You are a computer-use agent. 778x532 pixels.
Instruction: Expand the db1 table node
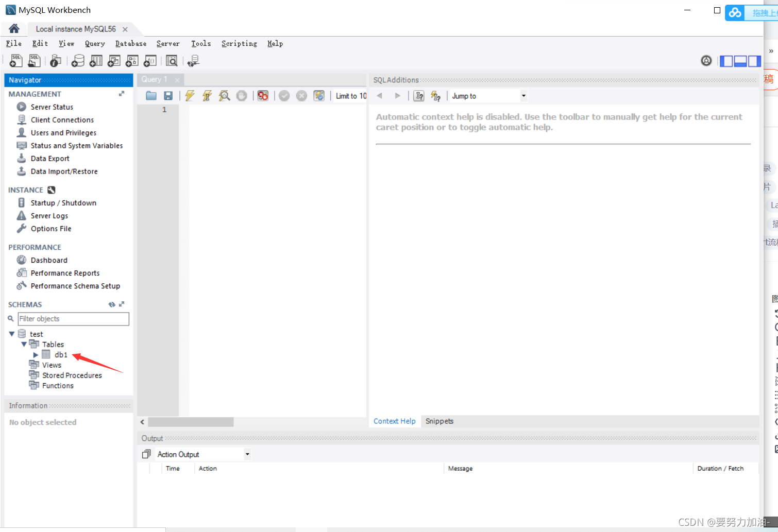pos(36,355)
